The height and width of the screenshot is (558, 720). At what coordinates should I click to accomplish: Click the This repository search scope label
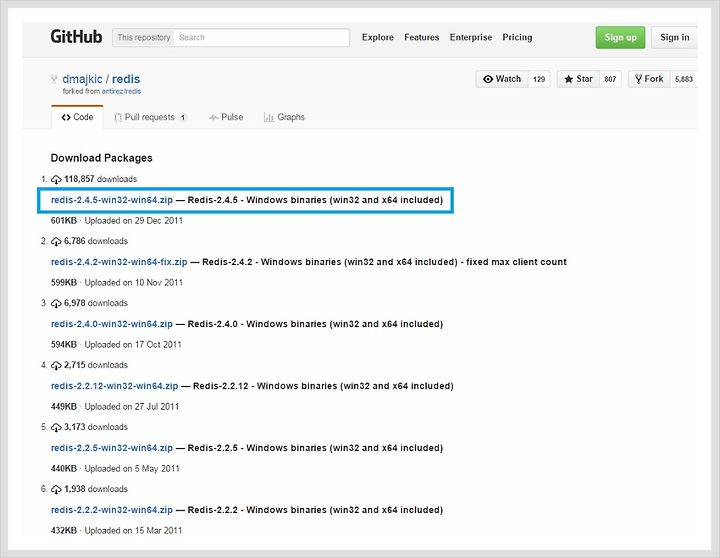[144, 37]
